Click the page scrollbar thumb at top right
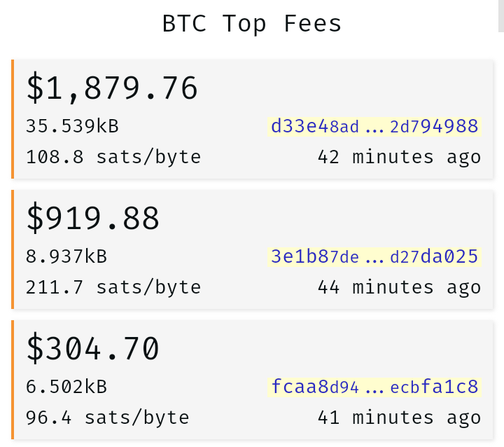 pos(501,16)
